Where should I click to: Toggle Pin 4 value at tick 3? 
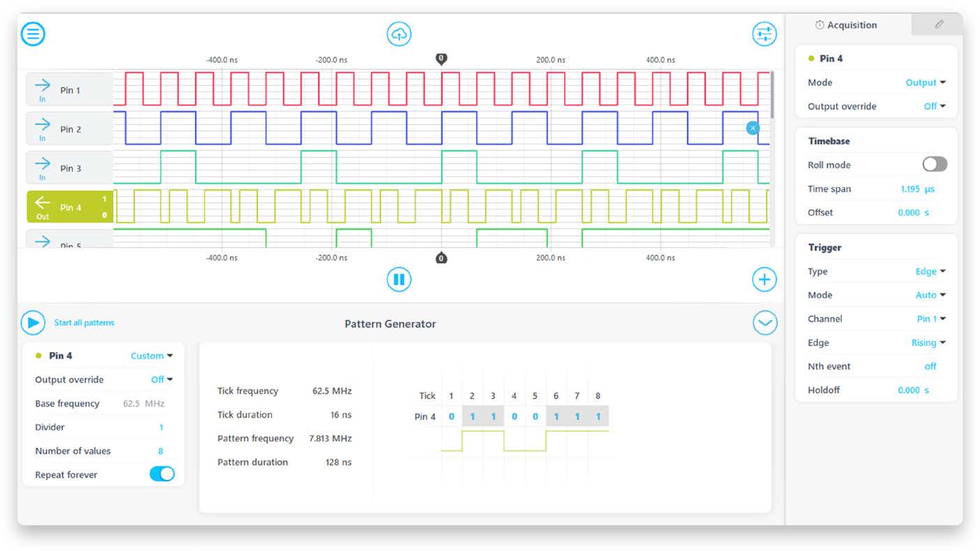click(x=493, y=417)
